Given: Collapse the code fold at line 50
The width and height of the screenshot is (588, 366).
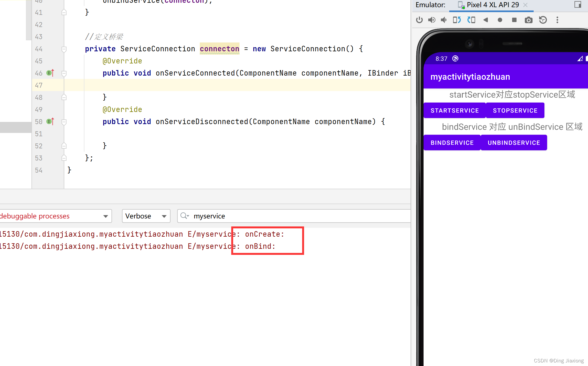Looking at the screenshot, I should pos(64,122).
